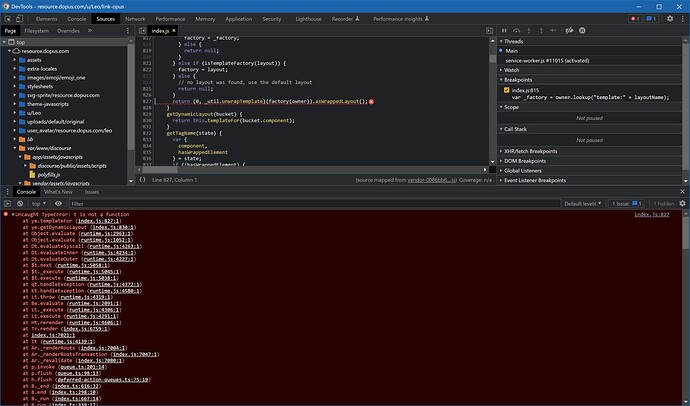Screen dimensions: 690x406
Task: Pretty print the source with braces icon
Action: pos(142,179)
